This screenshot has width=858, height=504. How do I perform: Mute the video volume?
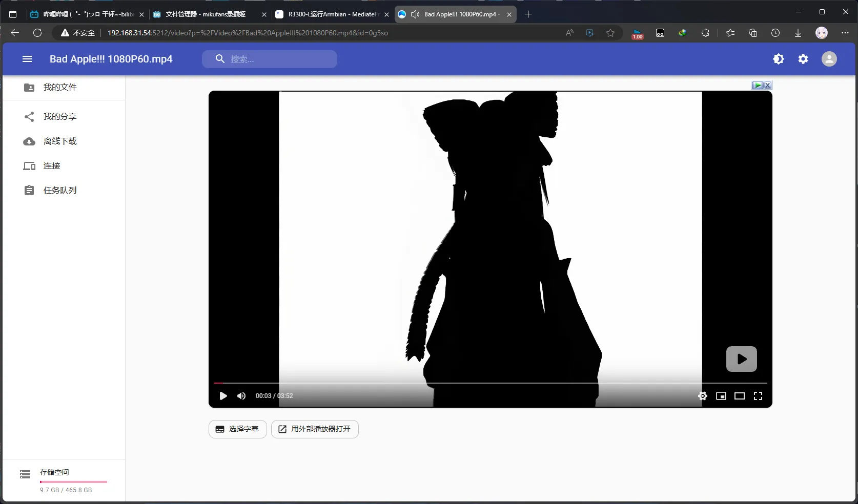point(241,396)
